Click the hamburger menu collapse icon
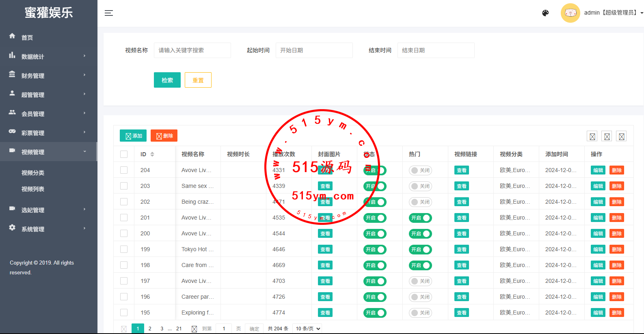The width and height of the screenshot is (644, 334). click(108, 13)
